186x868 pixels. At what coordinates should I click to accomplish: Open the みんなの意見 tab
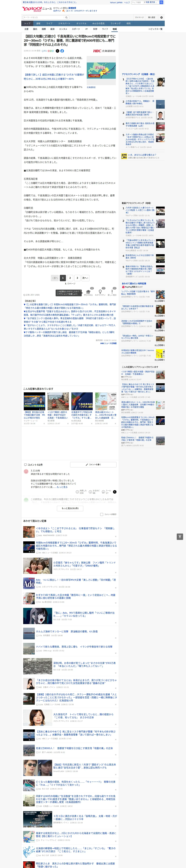pos(98,24)
